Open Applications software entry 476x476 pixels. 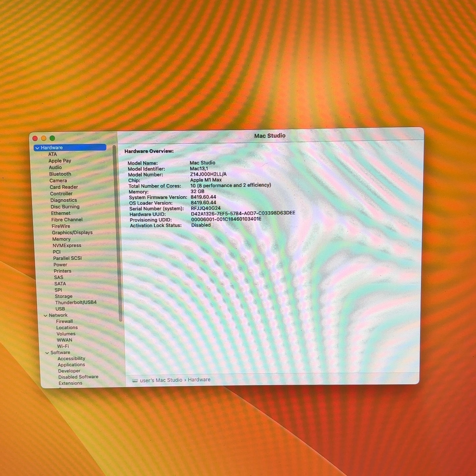pos(71,365)
